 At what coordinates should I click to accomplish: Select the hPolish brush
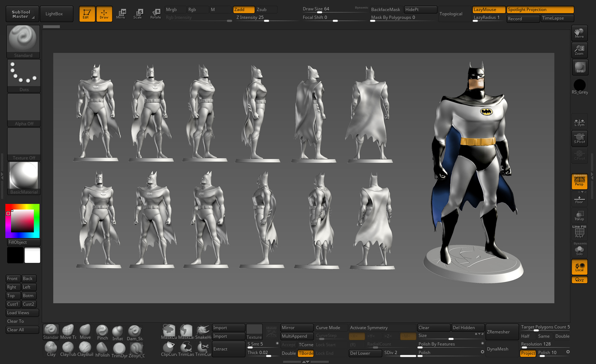tap(102, 349)
